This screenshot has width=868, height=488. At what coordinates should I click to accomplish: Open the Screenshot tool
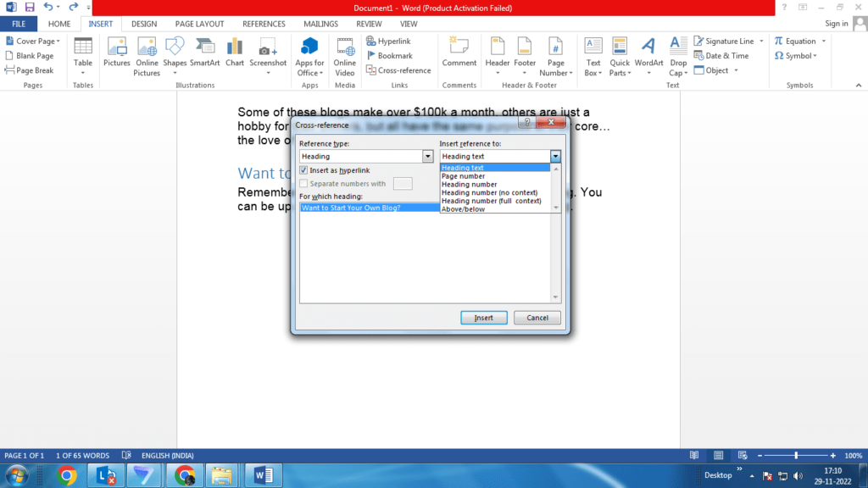268,51
